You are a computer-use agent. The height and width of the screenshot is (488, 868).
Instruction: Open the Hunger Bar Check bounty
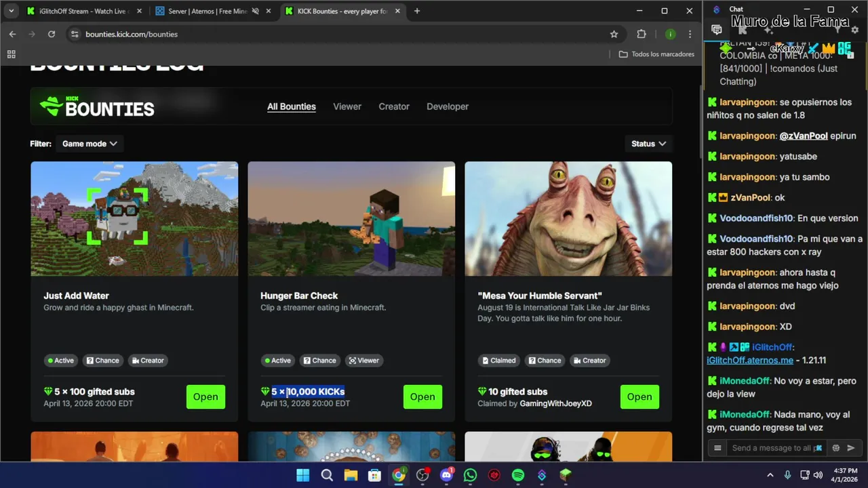click(x=422, y=396)
